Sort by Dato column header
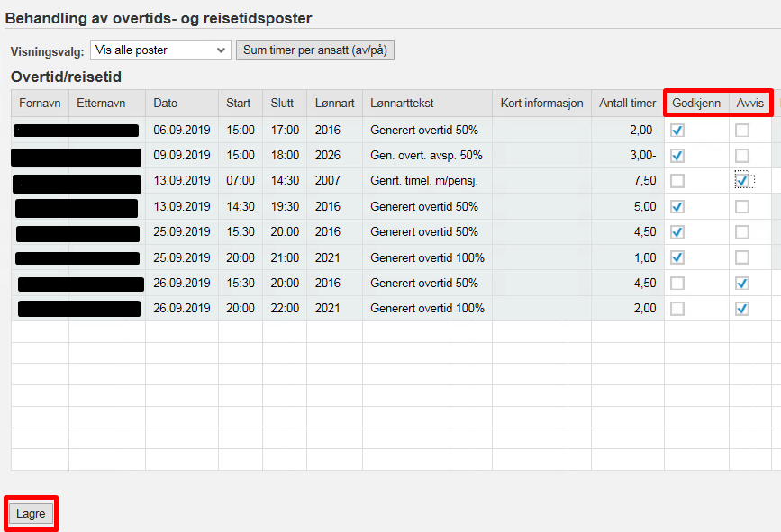781x532 pixels. (182, 103)
